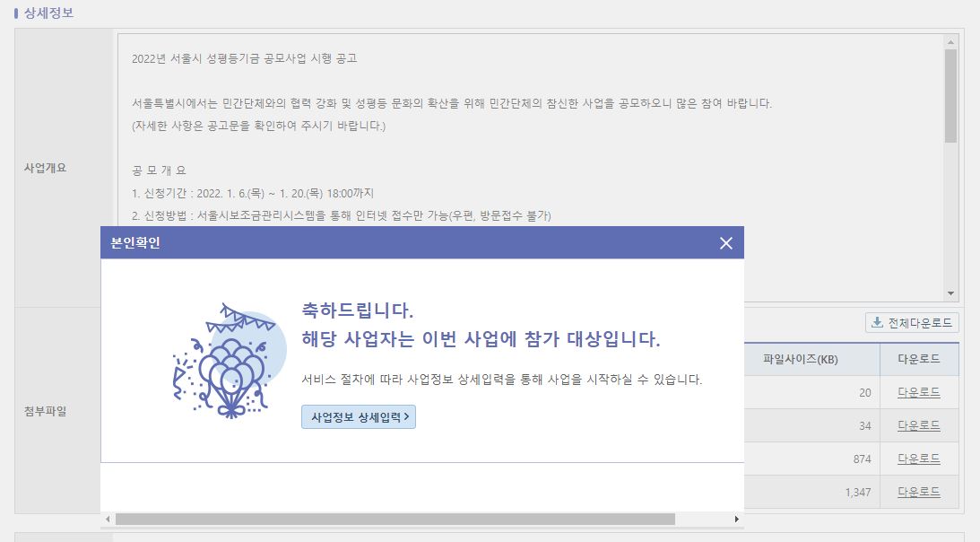Click the scroll down arrow in 사업개요 box
Image resolution: width=980 pixels, height=542 pixels.
click(950, 293)
